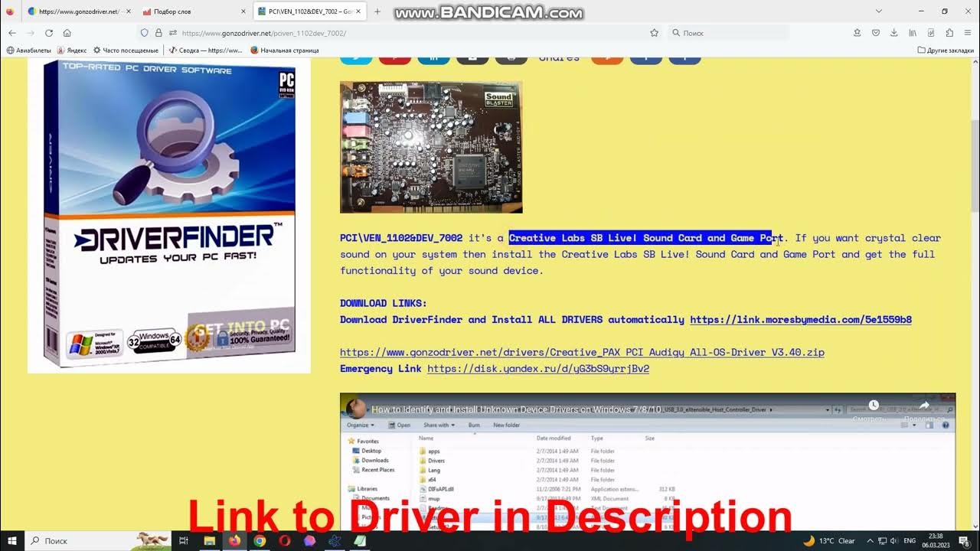Go back to the previous page

[x=12, y=33]
